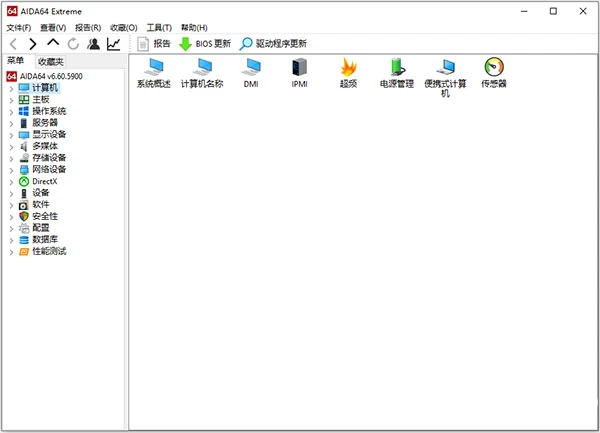Click the 配置 tree label
The image size is (600, 433).
41,228
